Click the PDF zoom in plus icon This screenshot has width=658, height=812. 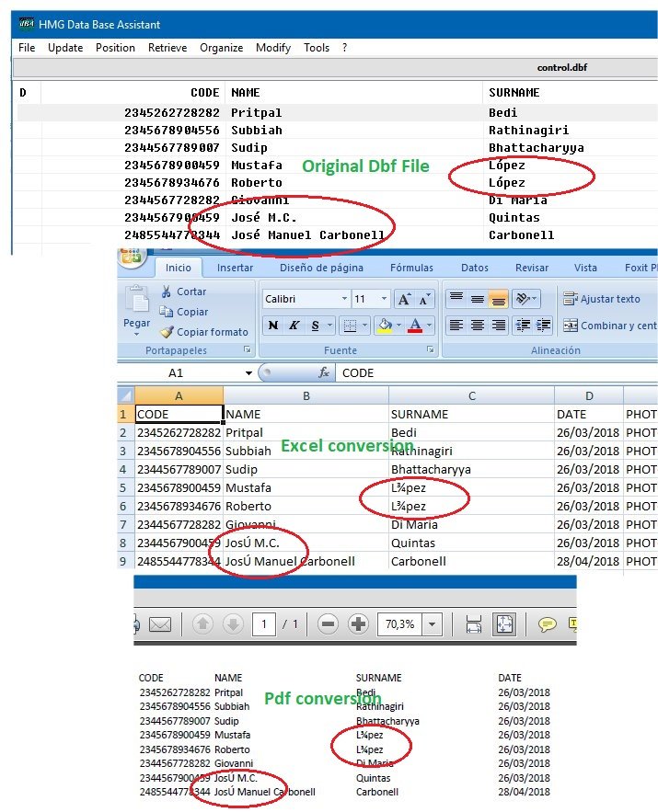tap(359, 624)
